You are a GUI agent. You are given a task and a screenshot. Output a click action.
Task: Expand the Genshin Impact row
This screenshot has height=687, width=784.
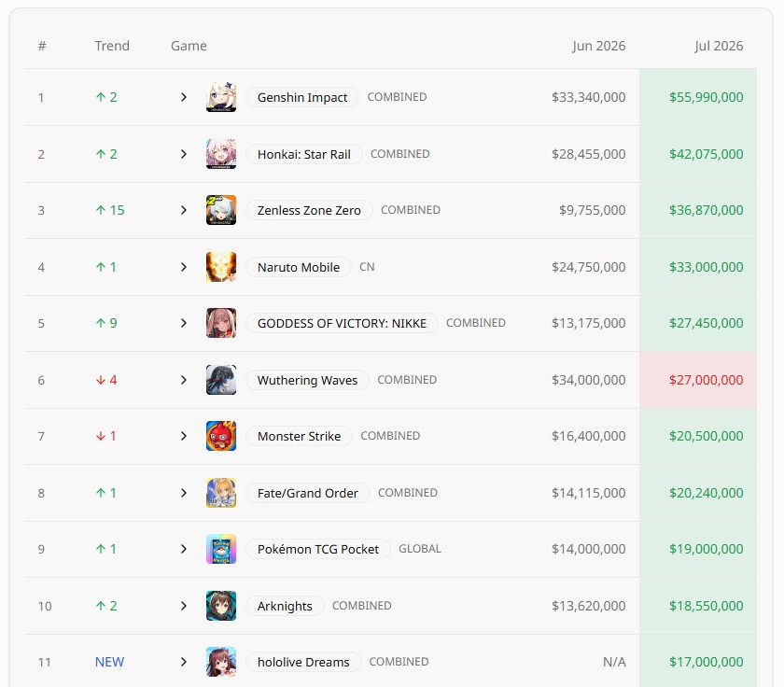(184, 97)
